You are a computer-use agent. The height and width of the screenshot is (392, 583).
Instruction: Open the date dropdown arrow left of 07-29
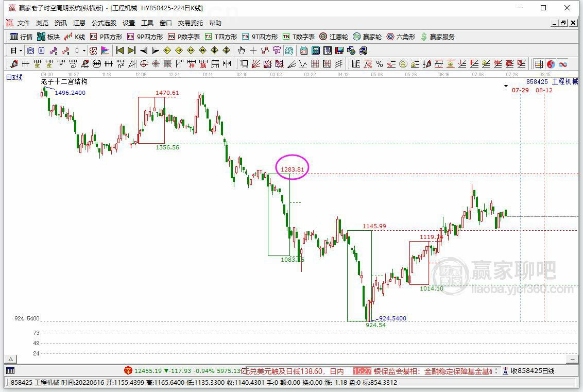506,87
